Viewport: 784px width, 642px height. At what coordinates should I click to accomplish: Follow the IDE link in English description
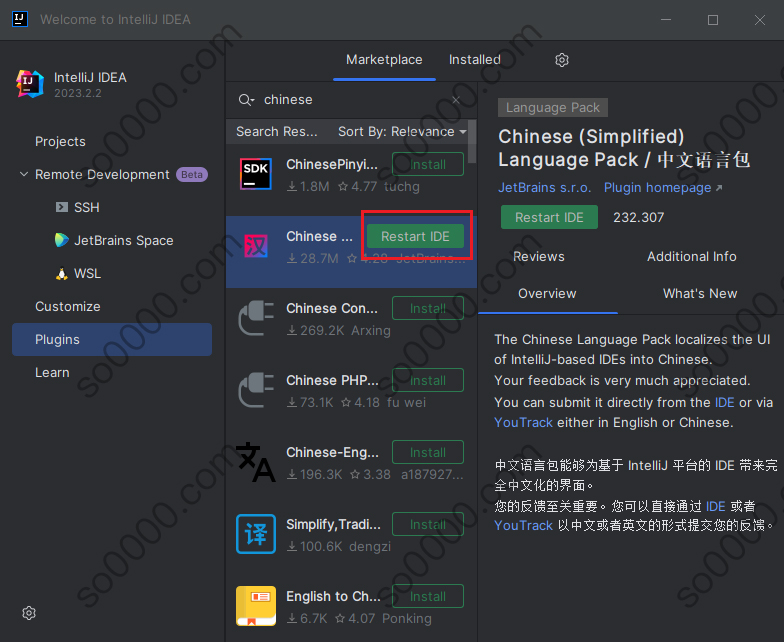(x=724, y=402)
